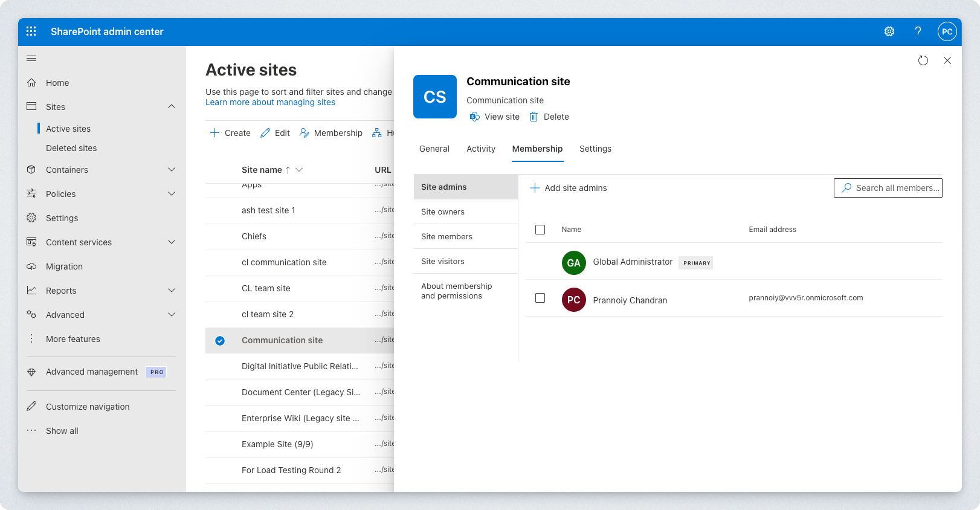The image size is (980, 510).
Task: Open About membership and permissions
Action: [x=466, y=291]
